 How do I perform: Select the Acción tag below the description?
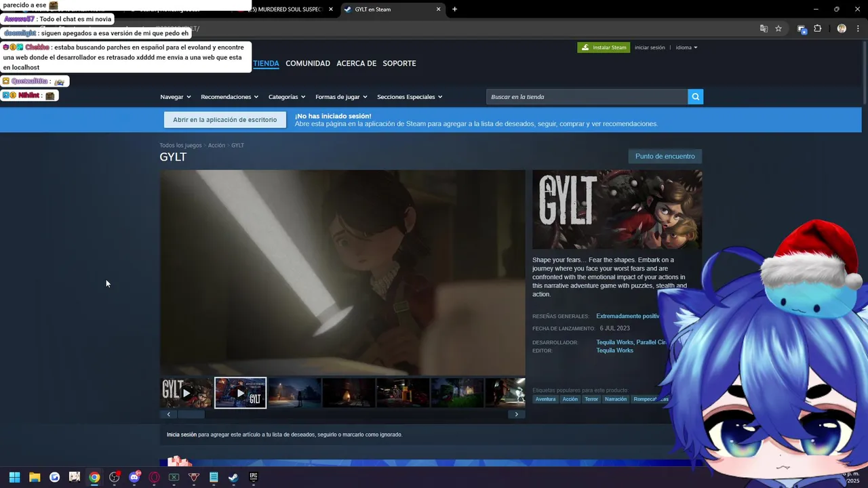[x=570, y=399]
